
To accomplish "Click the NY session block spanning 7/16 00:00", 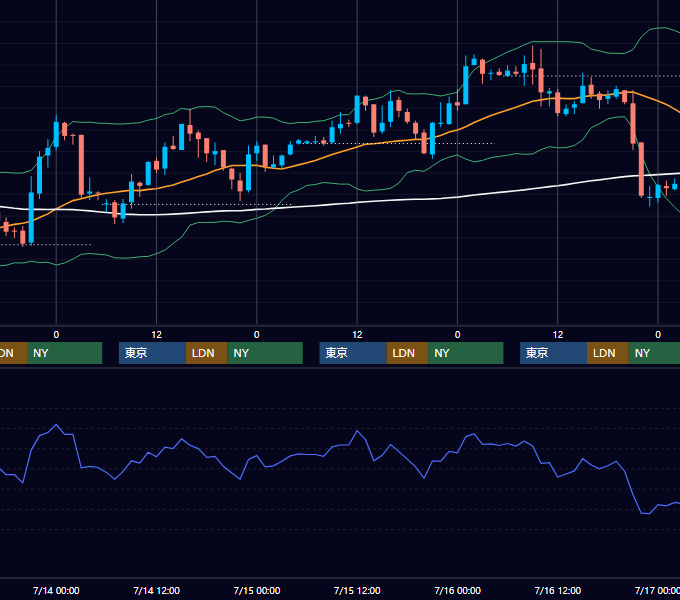I will (466, 353).
